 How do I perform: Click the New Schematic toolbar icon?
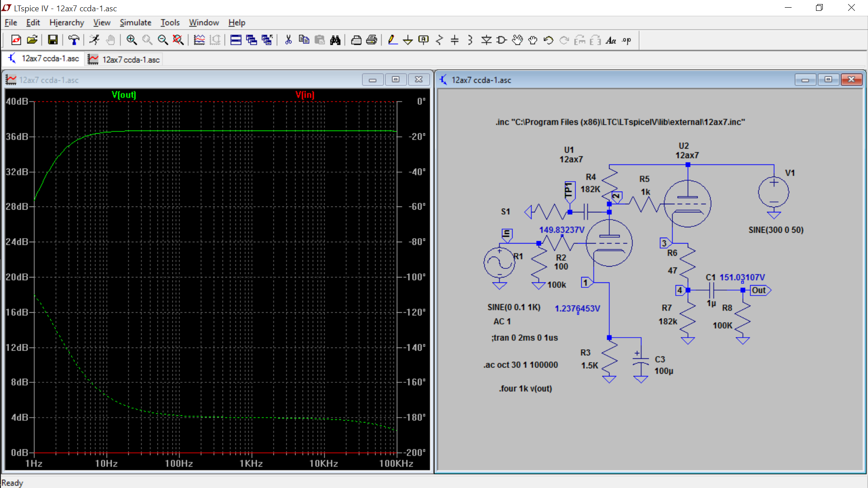[x=16, y=40]
